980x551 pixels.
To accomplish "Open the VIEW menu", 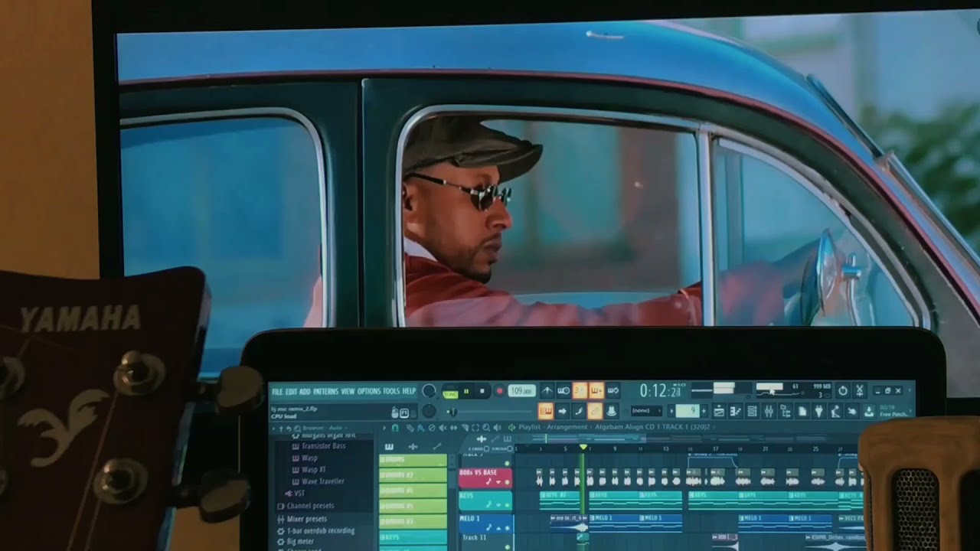I will (x=348, y=392).
